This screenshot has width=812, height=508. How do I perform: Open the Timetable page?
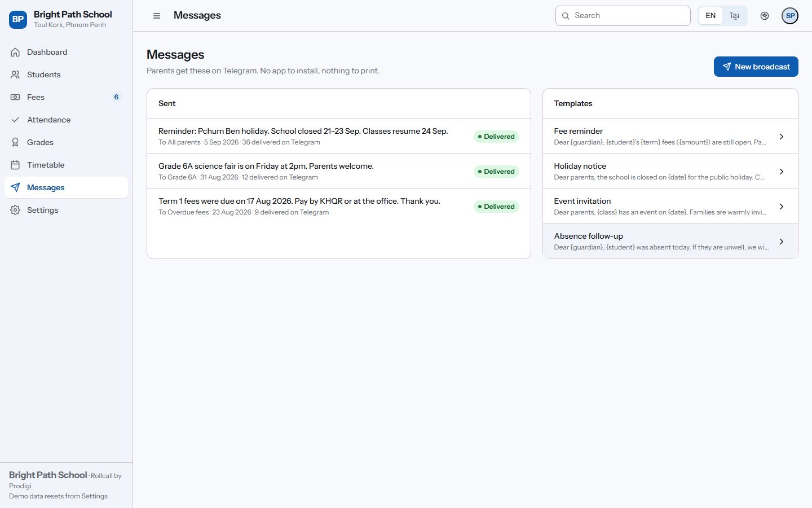coord(66,165)
